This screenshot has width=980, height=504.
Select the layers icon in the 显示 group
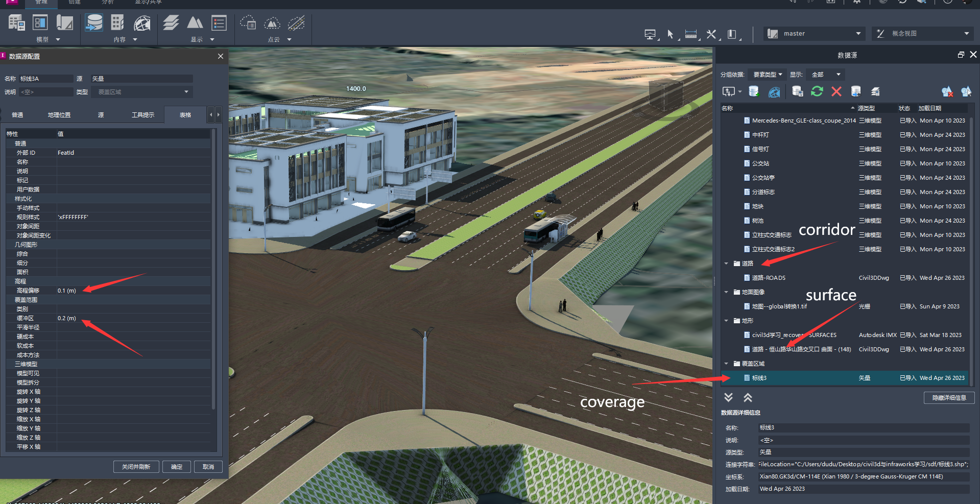pyautogui.click(x=171, y=22)
